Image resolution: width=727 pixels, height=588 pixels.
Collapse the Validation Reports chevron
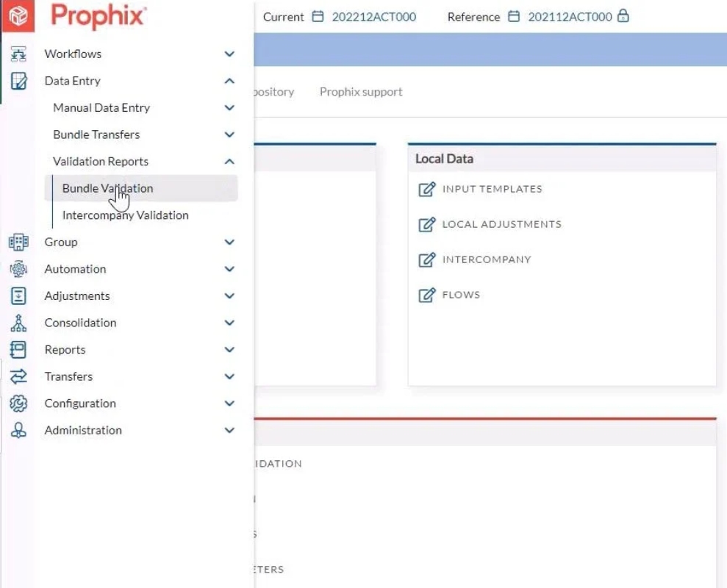pyautogui.click(x=229, y=162)
